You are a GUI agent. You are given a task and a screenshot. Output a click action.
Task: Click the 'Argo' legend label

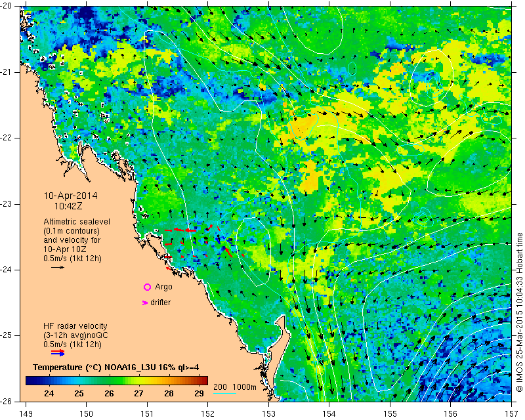(163, 287)
